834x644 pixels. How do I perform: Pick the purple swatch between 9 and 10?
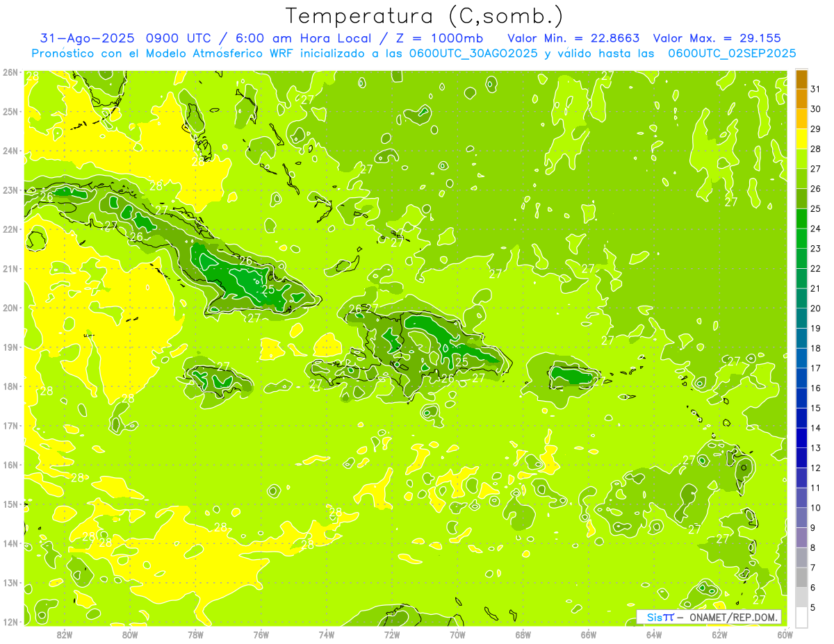click(801, 518)
